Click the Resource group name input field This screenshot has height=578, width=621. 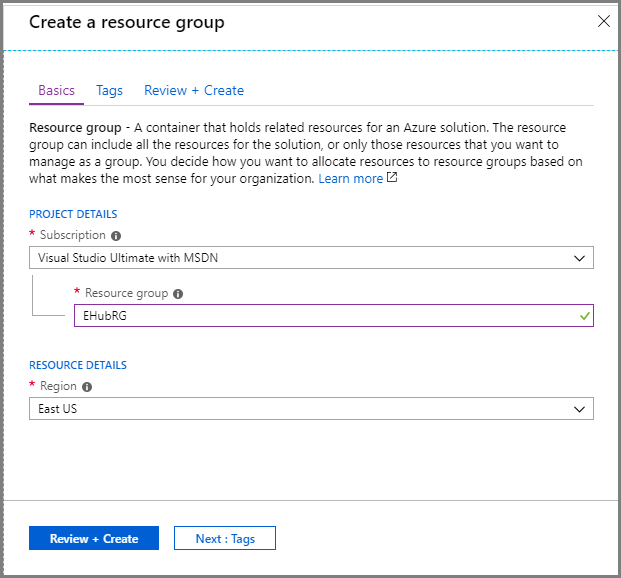pyautogui.click(x=320, y=317)
